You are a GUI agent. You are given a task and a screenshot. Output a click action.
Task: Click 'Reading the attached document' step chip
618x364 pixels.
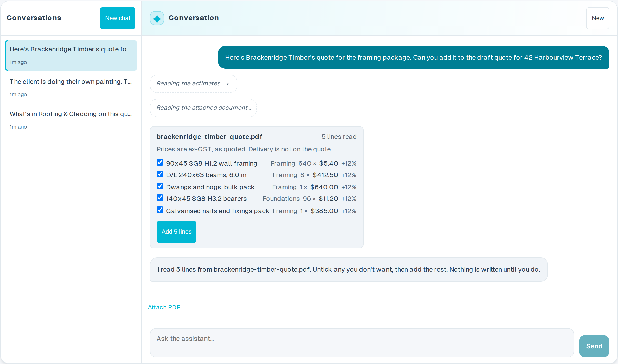click(x=203, y=108)
